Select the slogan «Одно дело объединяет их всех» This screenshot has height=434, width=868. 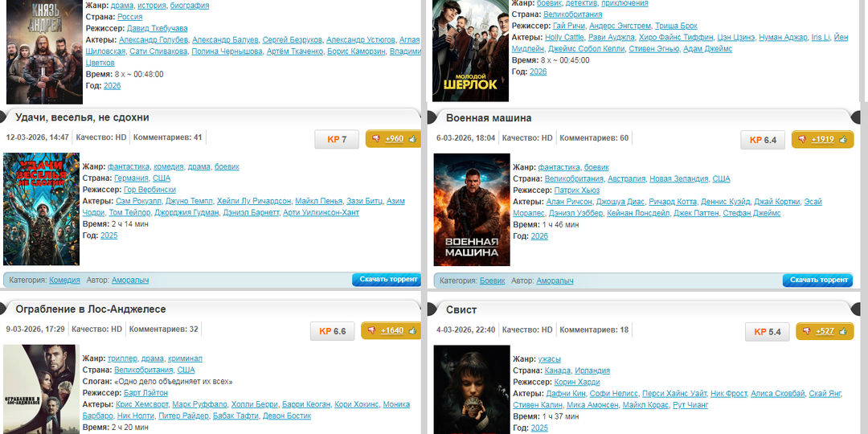point(174,382)
